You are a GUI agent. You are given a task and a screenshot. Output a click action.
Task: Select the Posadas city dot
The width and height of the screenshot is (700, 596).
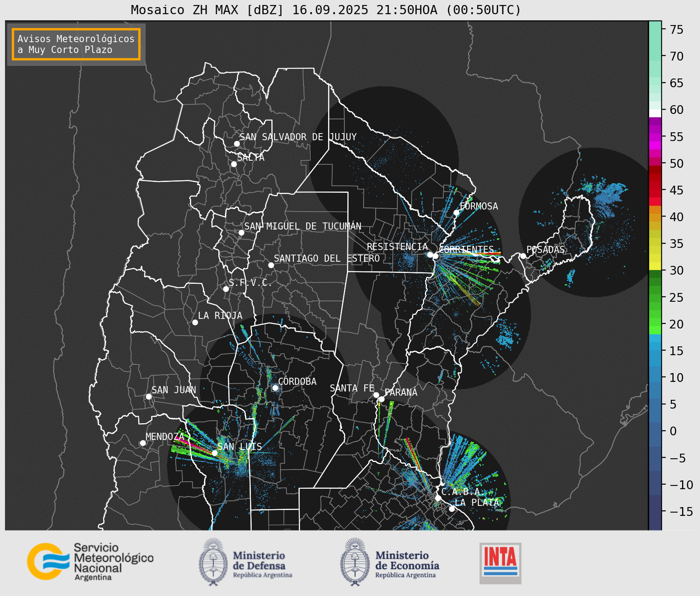click(523, 256)
